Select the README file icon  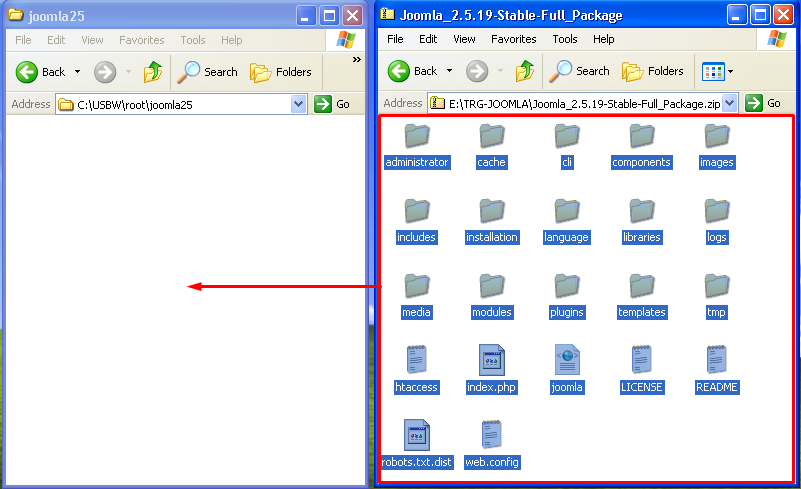click(x=717, y=360)
